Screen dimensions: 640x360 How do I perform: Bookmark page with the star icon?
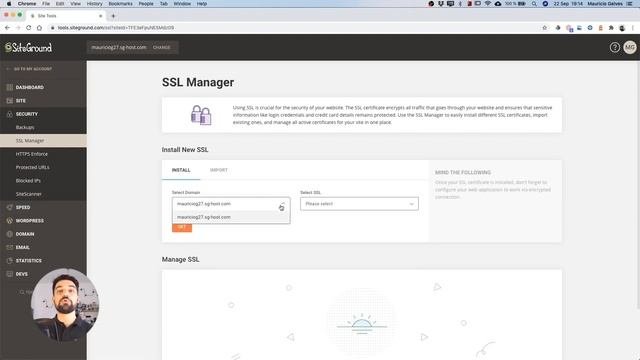click(544, 28)
